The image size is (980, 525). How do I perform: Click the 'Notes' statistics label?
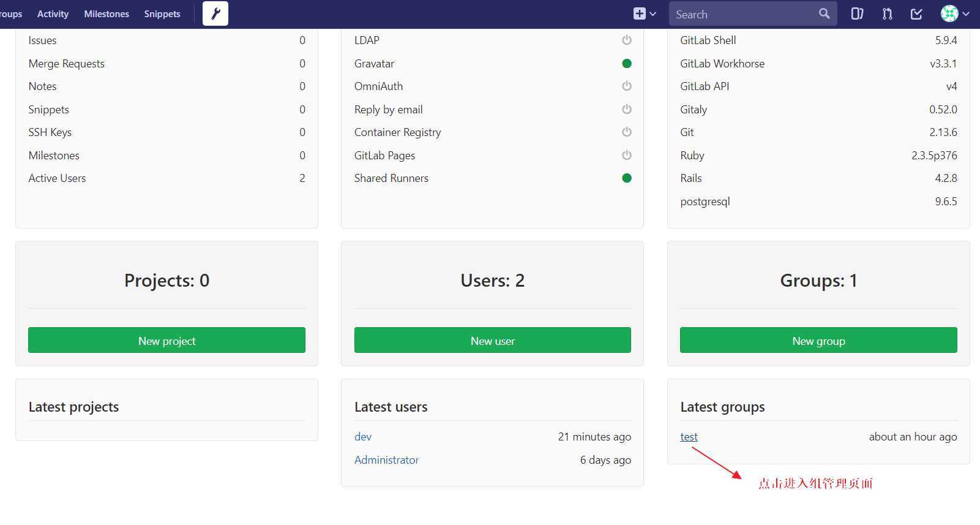[x=42, y=86]
